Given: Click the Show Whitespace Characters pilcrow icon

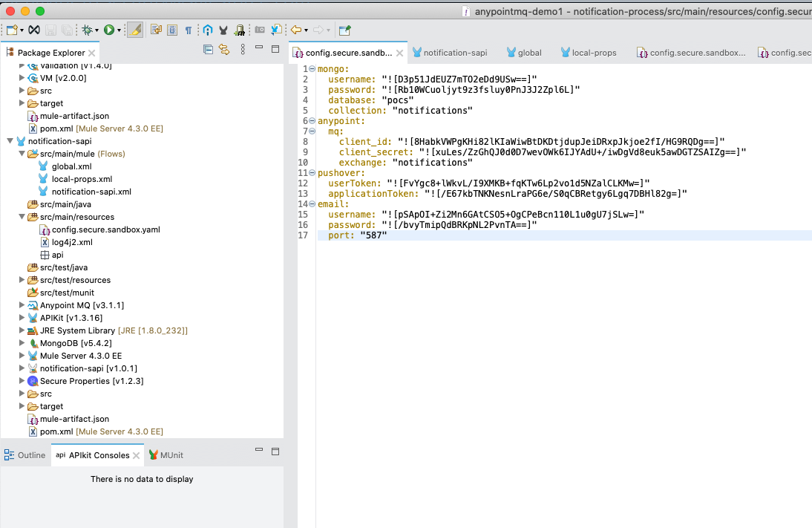Looking at the screenshot, I should click(x=188, y=30).
